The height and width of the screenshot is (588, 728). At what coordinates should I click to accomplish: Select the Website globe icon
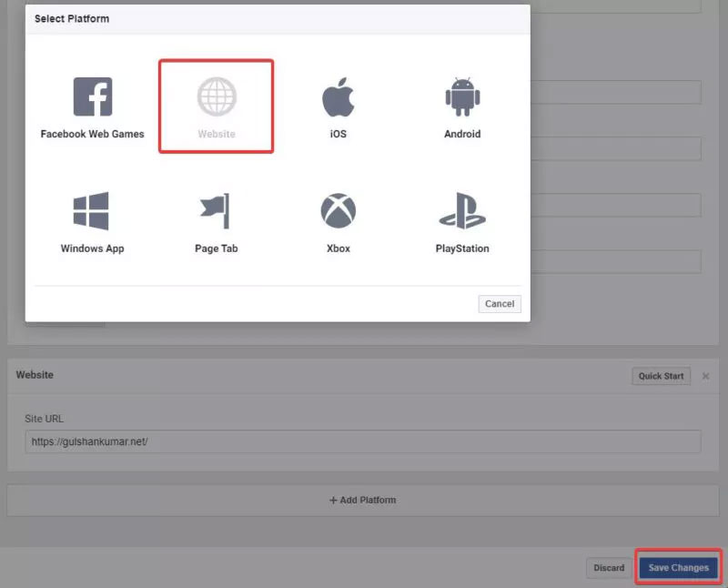[217, 96]
